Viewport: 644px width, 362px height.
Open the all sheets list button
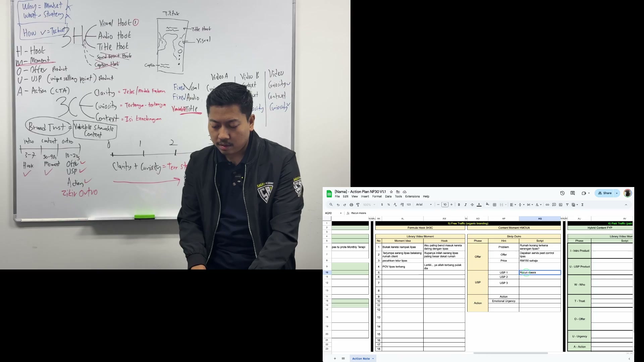(343, 359)
